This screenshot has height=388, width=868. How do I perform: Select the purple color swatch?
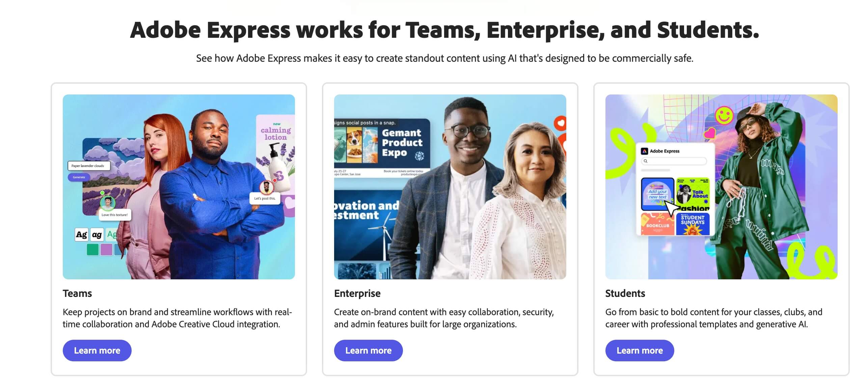pos(106,250)
